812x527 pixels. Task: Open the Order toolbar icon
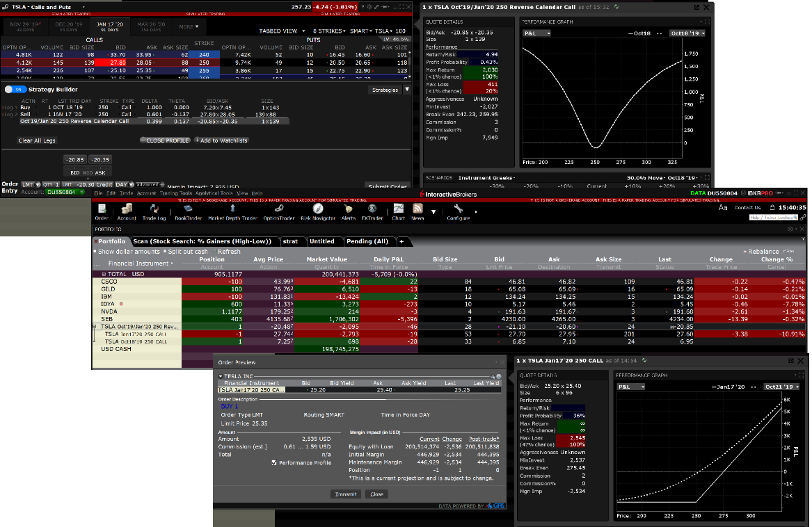coord(102,211)
